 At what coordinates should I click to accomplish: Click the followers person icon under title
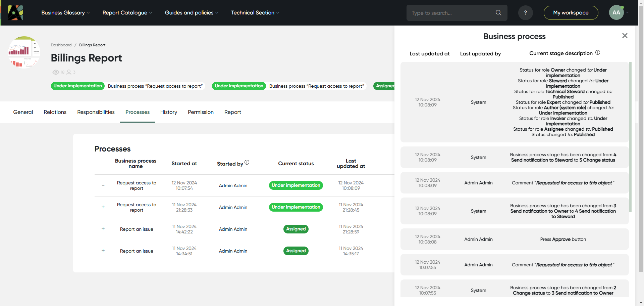tap(69, 72)
